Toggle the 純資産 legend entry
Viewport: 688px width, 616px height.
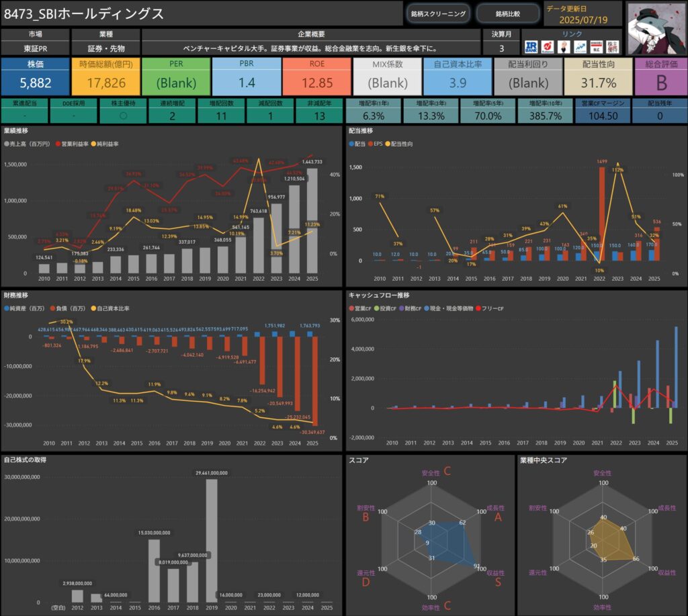25,308
